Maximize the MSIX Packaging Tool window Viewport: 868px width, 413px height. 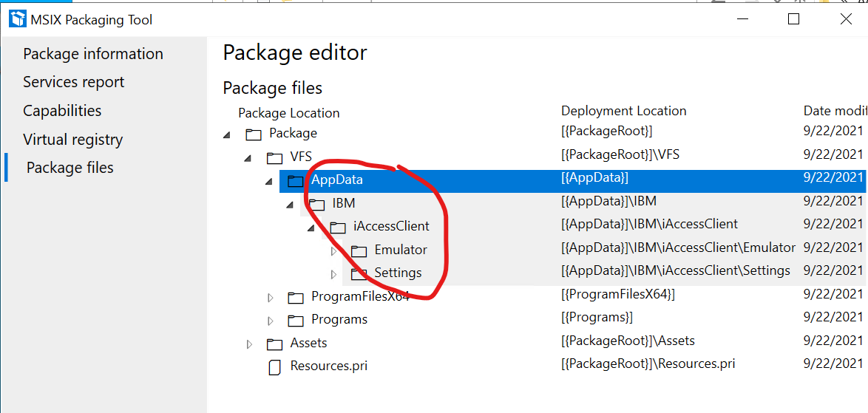(x=793, y=19)
